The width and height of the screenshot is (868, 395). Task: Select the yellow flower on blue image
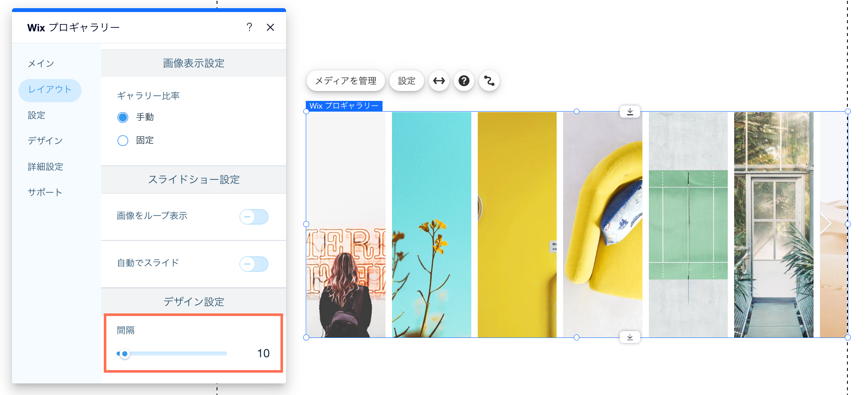tap(431, 225)
